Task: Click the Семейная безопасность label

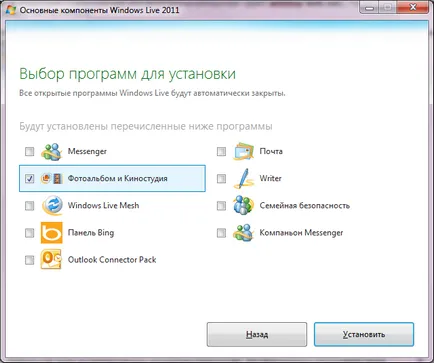Action: (x=305, y=206)
